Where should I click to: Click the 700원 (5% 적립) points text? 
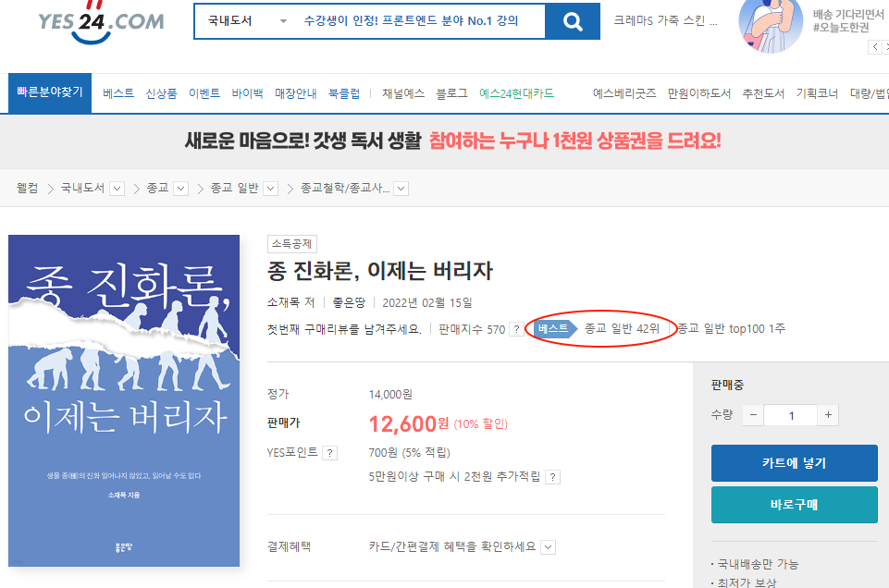pos(410,453)
